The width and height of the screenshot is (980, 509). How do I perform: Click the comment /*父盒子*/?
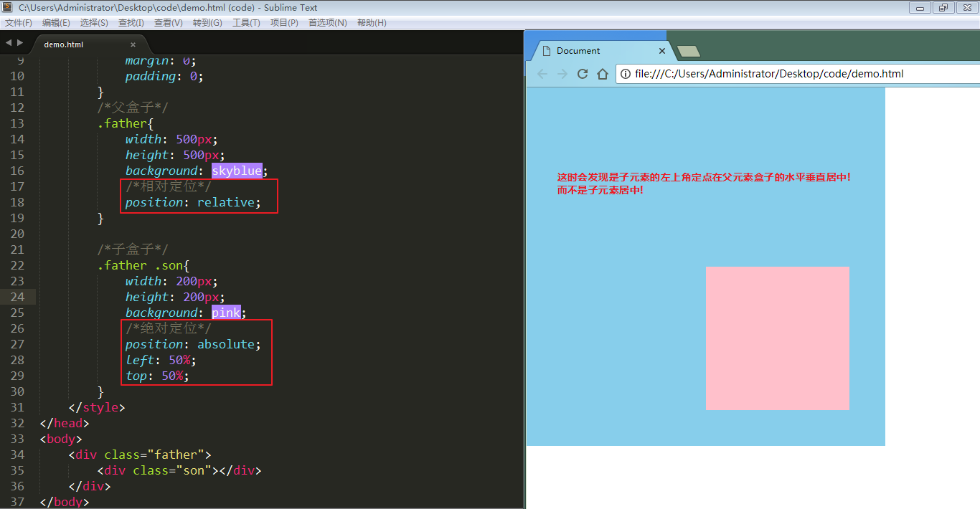[133, 108]
